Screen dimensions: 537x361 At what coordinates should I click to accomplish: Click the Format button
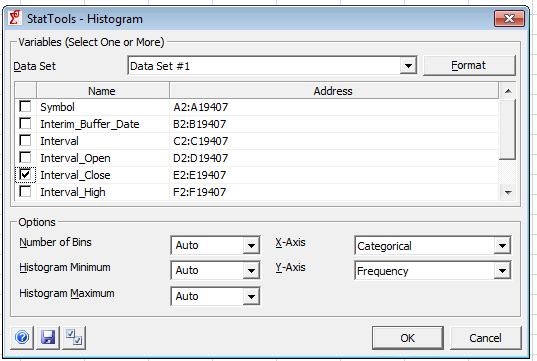(469, 65)
